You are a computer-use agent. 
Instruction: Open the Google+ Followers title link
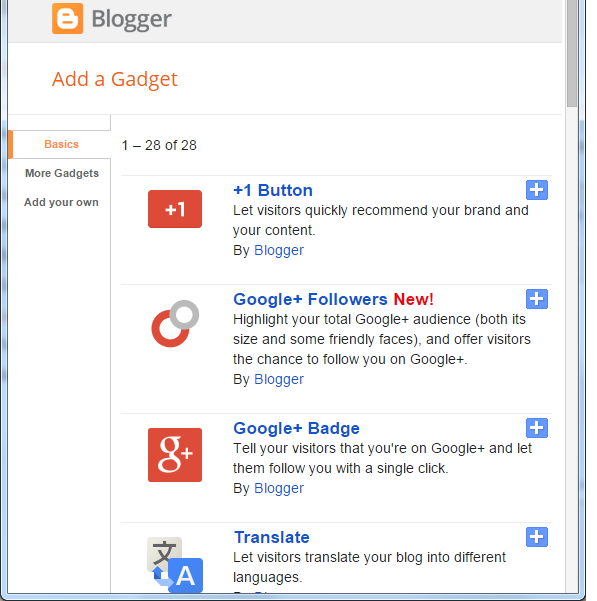[x=310, y=299]
